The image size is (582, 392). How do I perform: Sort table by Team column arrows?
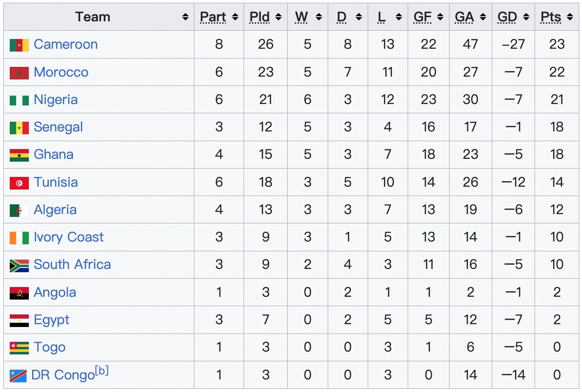[185, 17]
